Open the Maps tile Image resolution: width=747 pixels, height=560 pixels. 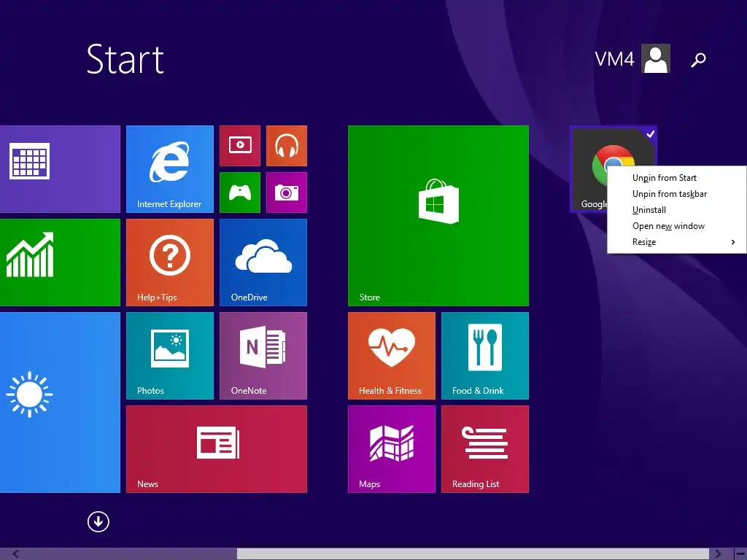pyautogui.click(x=392, y=449)
